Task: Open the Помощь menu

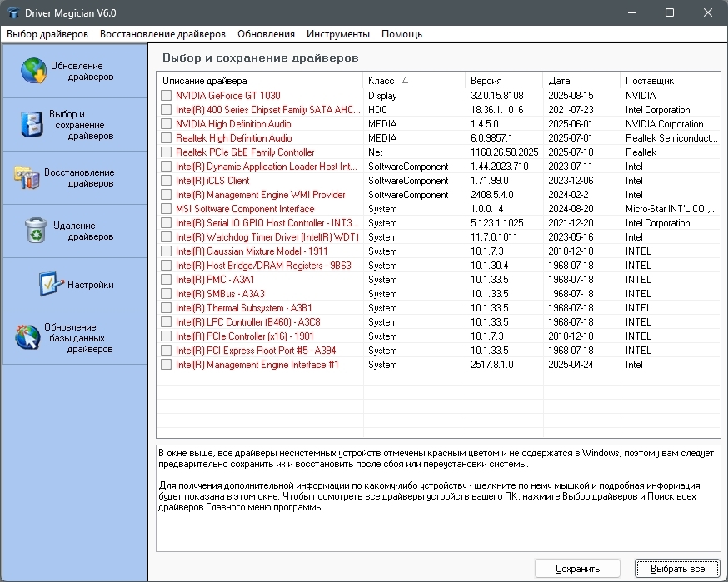Action: [x=401, y=34]
